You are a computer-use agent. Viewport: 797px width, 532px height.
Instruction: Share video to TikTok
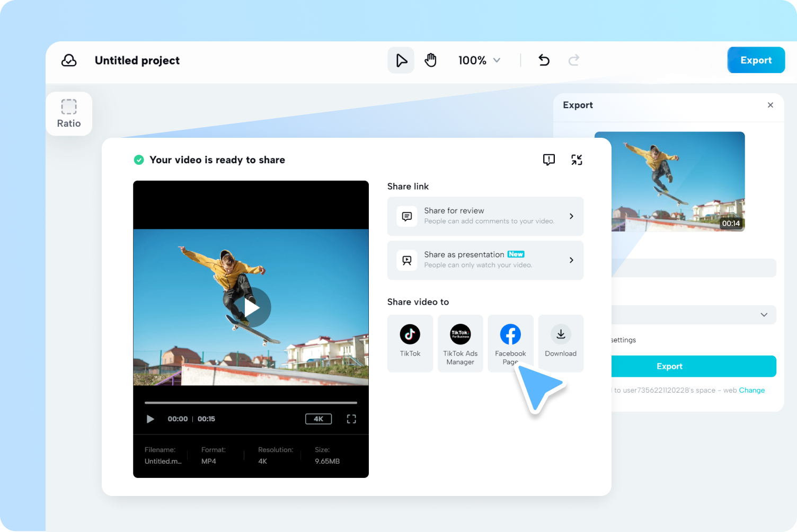coord(410,343)
